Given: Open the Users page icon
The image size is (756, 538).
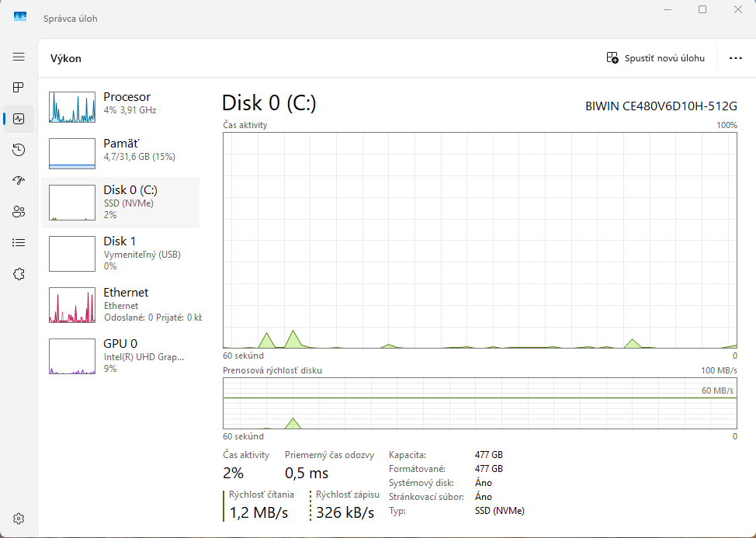Looking at the screenshot, I should [19, 211].
